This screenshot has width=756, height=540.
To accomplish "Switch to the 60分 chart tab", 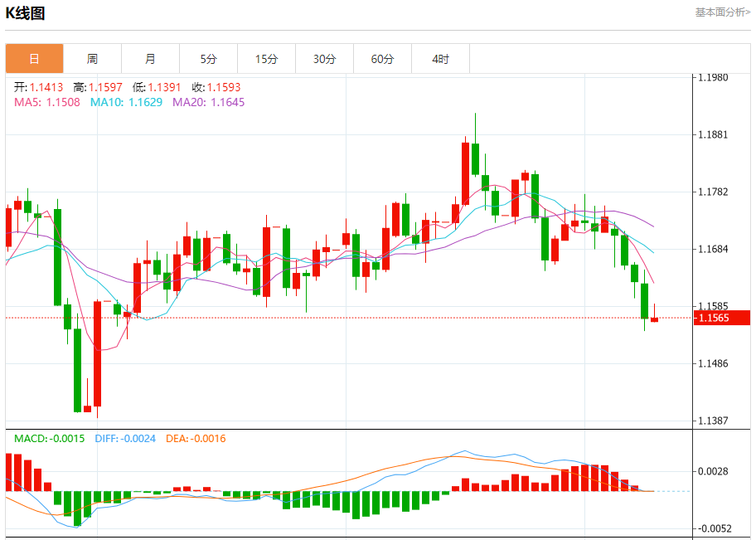I will [382, 59].
